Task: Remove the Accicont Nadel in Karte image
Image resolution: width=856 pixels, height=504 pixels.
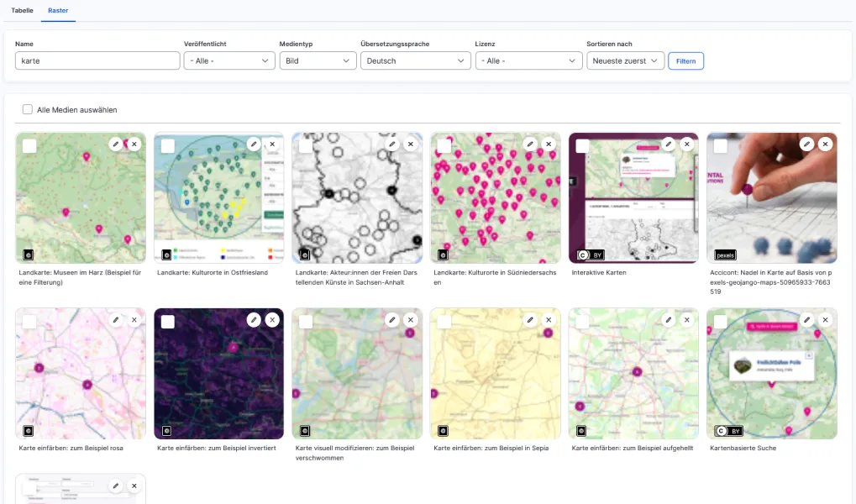Action: click(x=826, y=144)
